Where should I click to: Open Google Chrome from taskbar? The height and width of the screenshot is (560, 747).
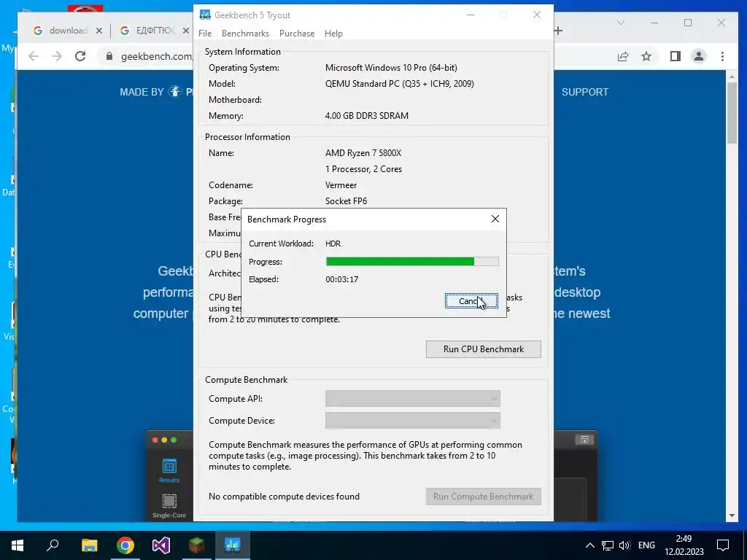[125, 545]
